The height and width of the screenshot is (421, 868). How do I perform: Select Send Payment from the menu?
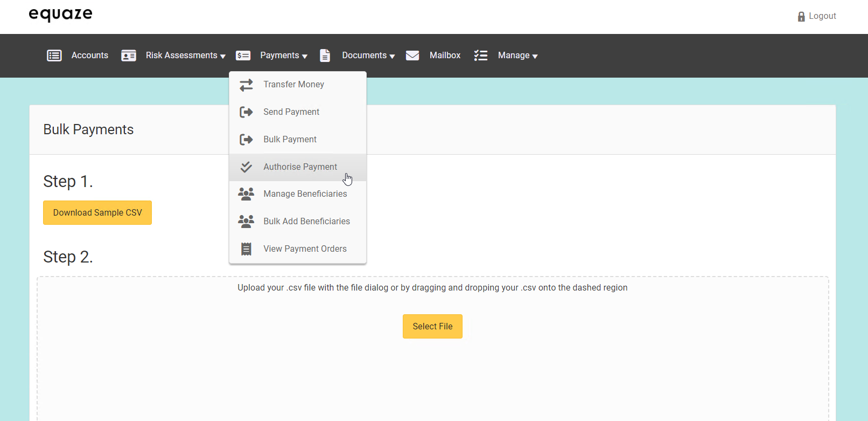click(x=291, y=112)
